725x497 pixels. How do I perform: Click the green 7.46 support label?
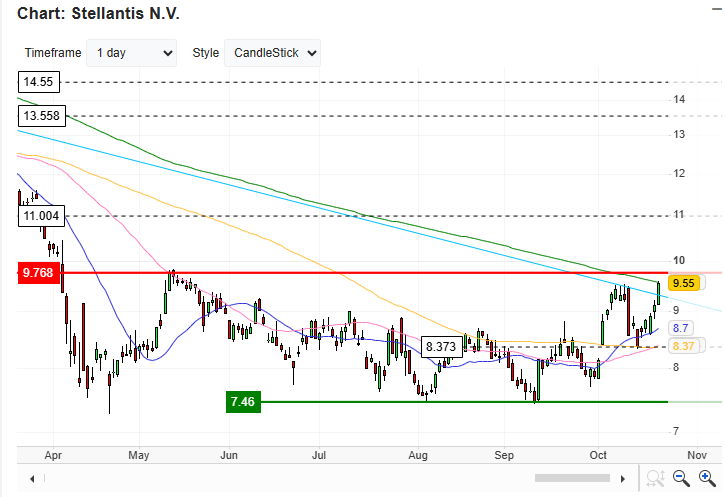tap(243, 402)
